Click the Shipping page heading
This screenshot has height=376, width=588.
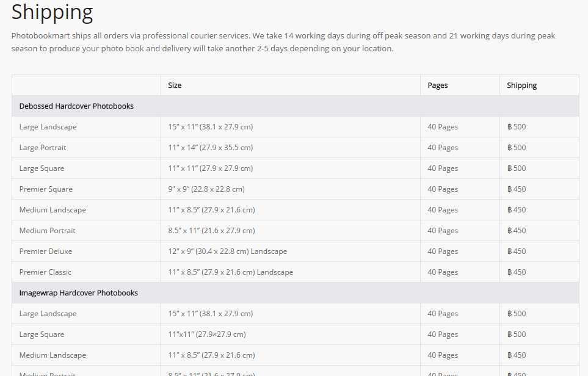pos(52,12)
